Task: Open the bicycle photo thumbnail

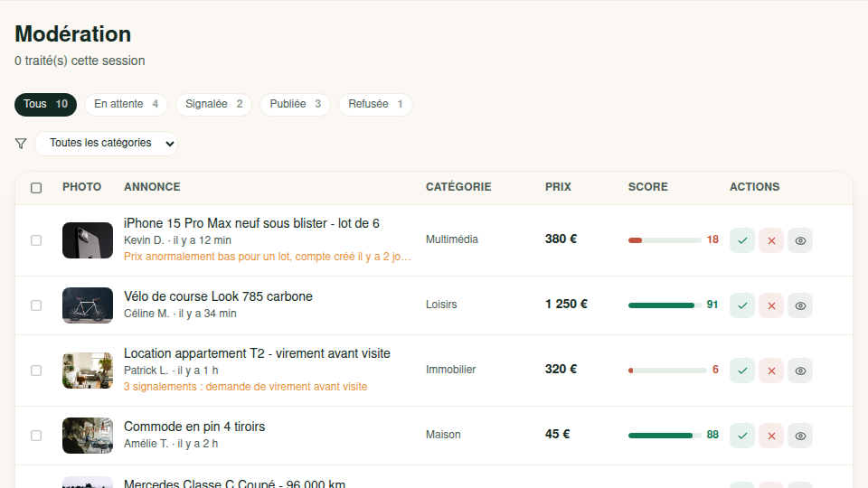Action: pyautogui.click(x=88, y=305)
